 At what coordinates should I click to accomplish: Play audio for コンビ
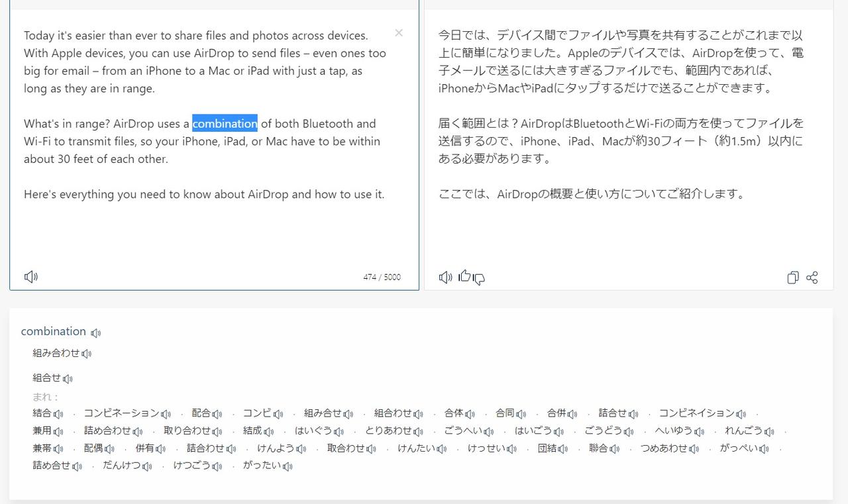pos(278,414)
